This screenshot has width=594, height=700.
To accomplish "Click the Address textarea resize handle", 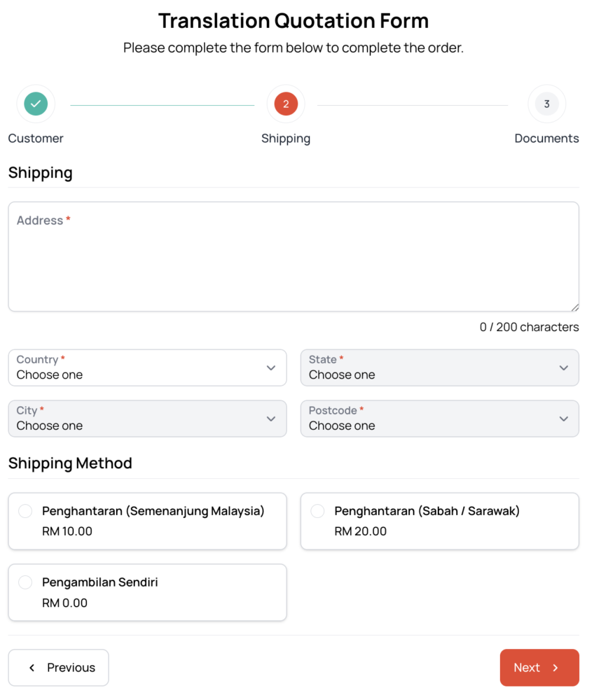I will pos(574,307).
